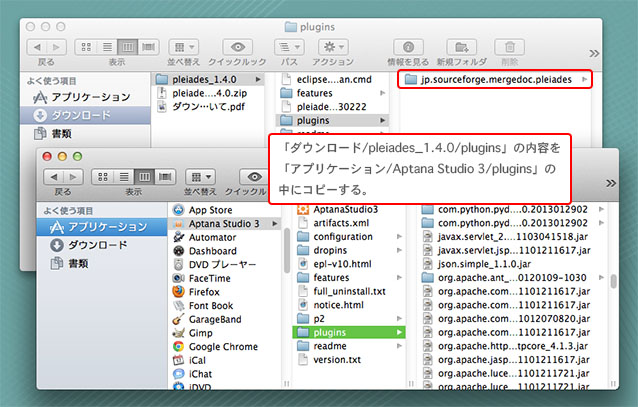Select json.simple_1.1.0.jar file
Image resolution: width=638 pixels, height=407 pixels.
(x=513, y=264)
